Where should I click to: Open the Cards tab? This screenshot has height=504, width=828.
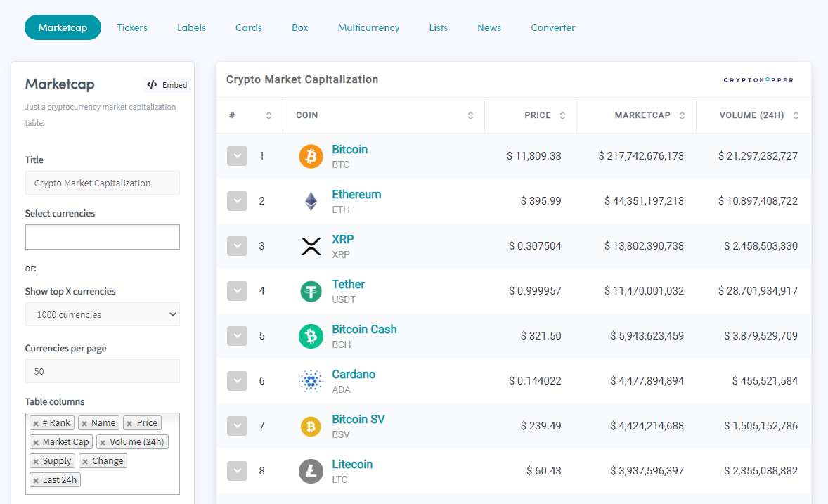click(x=249, y=27)
